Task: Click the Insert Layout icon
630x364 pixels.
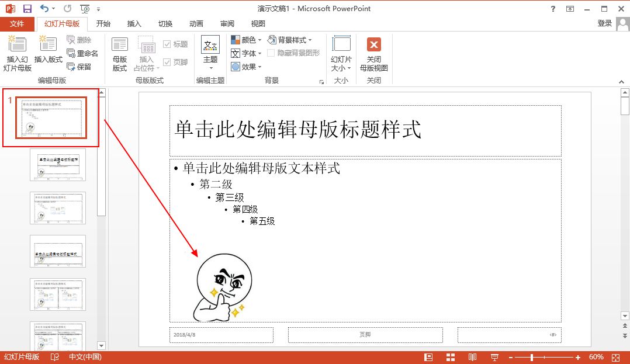Action: click(48, 45)
